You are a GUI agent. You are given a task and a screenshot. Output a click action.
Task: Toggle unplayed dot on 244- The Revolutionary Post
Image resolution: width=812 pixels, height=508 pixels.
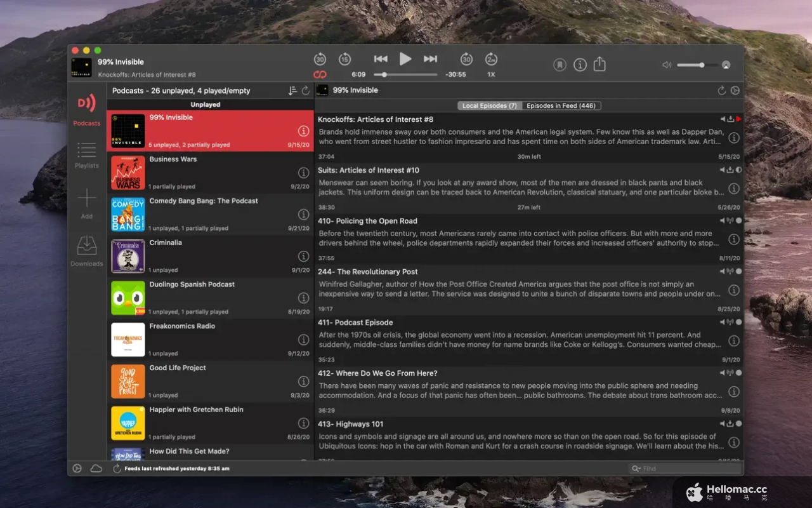pyautogui.click(x=738, y=272)
